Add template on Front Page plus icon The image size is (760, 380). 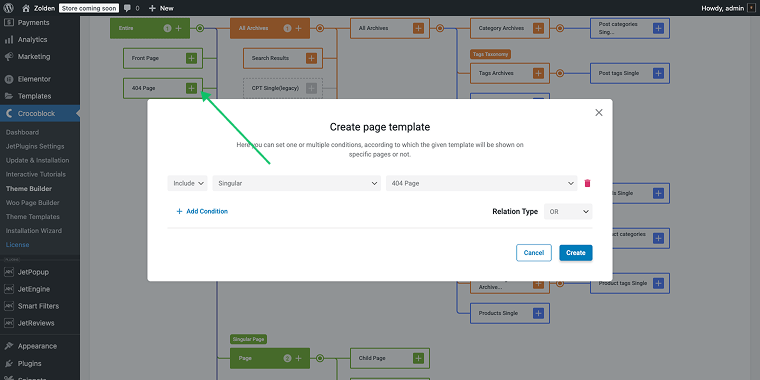[191, 58]
